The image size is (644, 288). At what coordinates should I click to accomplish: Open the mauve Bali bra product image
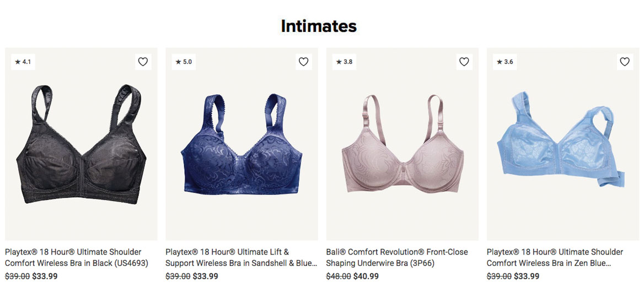(x=402, y=144)
